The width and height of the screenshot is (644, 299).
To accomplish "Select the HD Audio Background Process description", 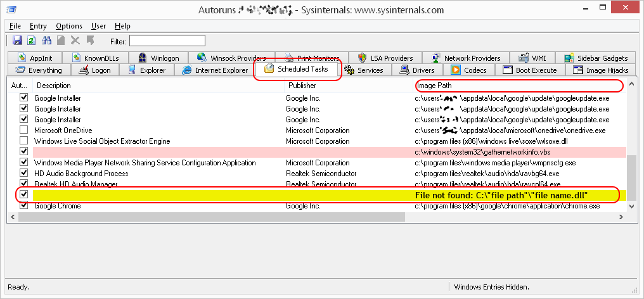I will pyautogui.click(x=81, y=174).
